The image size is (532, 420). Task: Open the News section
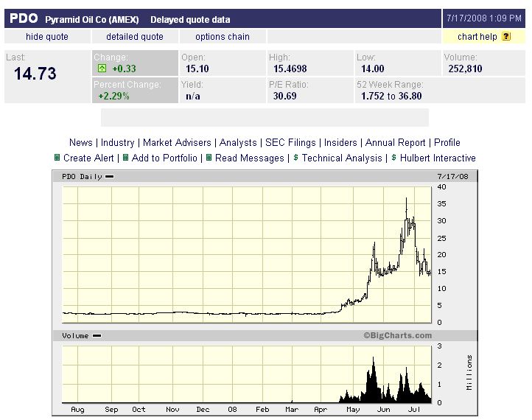point(81,142)
